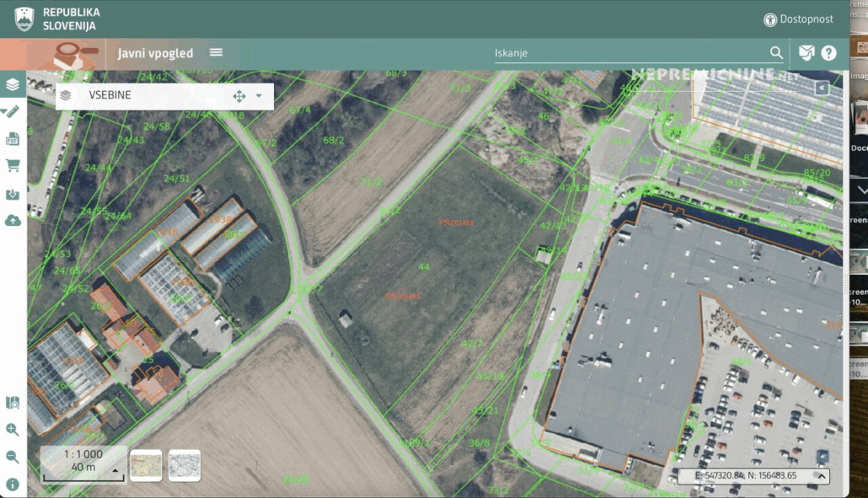The height and width of the screenshot is (498, 868).
Task: Click parcel label 85/20
Action: (x=817, y=173)
